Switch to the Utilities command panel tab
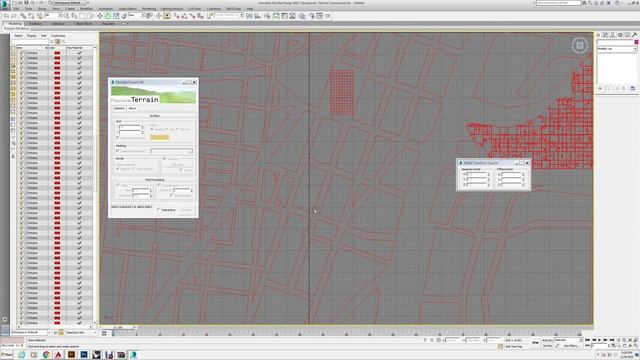This screenshot has height=360, width=640. click(634, 35)
